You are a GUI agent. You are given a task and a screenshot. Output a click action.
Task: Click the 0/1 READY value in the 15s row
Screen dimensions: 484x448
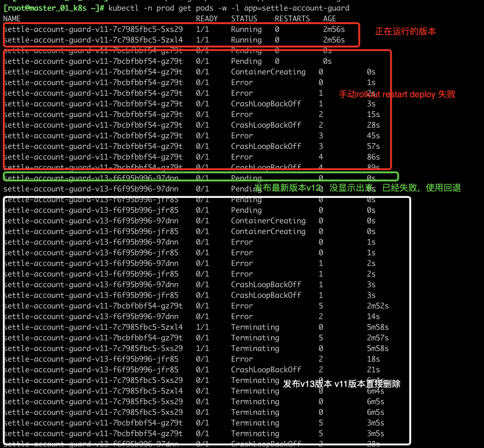tap(203, 115)
